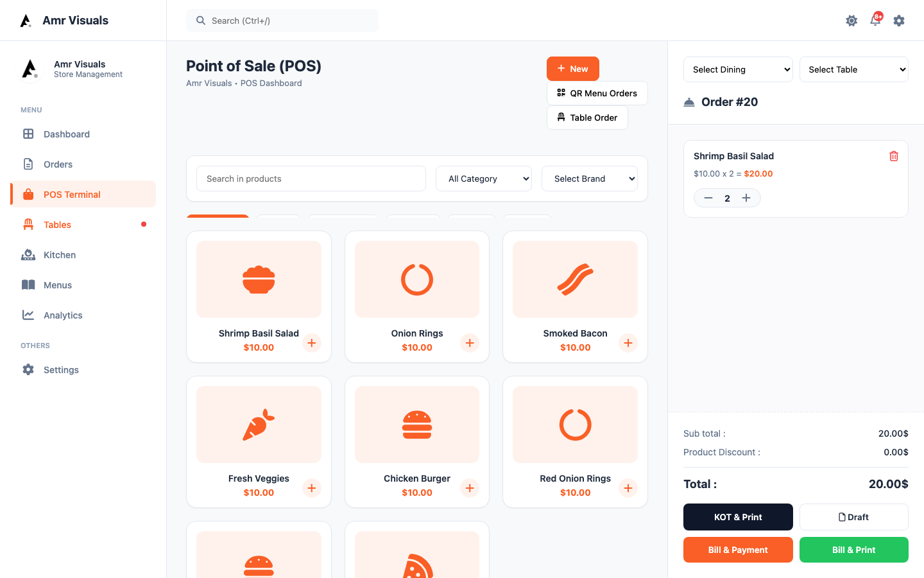Open the Select Dining dropdown
Image resolution: width=924 pixels, height=578 pixels.
point(738,69)
